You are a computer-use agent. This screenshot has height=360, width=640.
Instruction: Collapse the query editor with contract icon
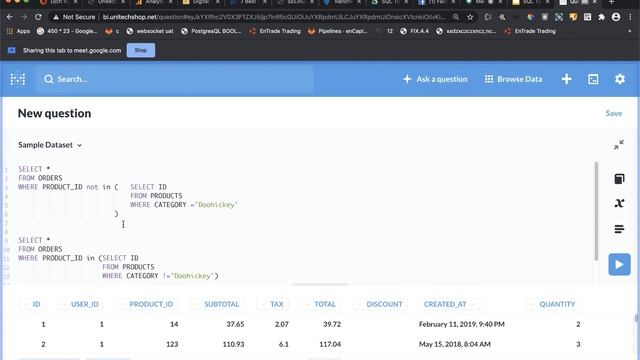coord(619,145)
